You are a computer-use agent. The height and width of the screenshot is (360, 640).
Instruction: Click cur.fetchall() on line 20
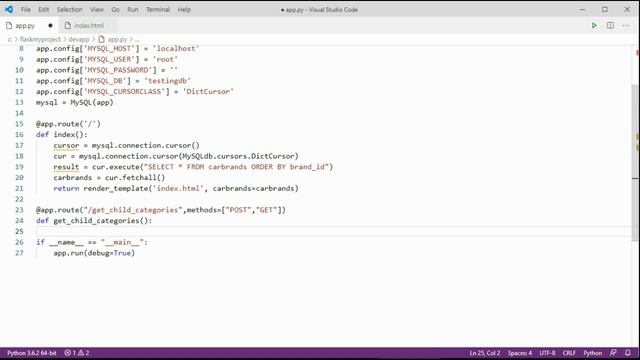135,178
